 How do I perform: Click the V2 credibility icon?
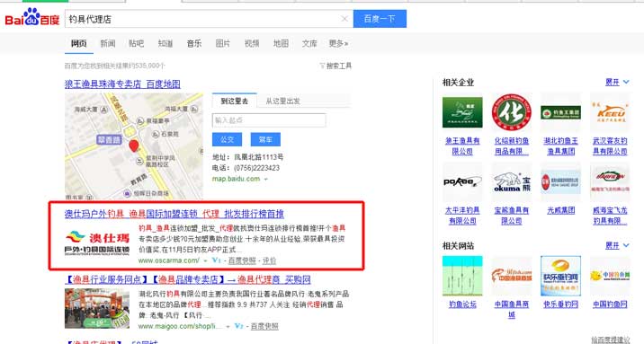(x=239, y=326)
